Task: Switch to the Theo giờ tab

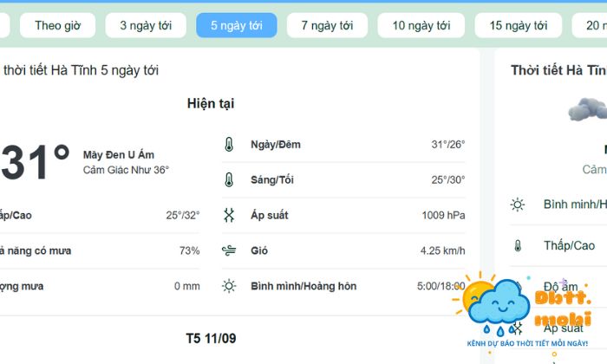Action: tap(58, 25)
